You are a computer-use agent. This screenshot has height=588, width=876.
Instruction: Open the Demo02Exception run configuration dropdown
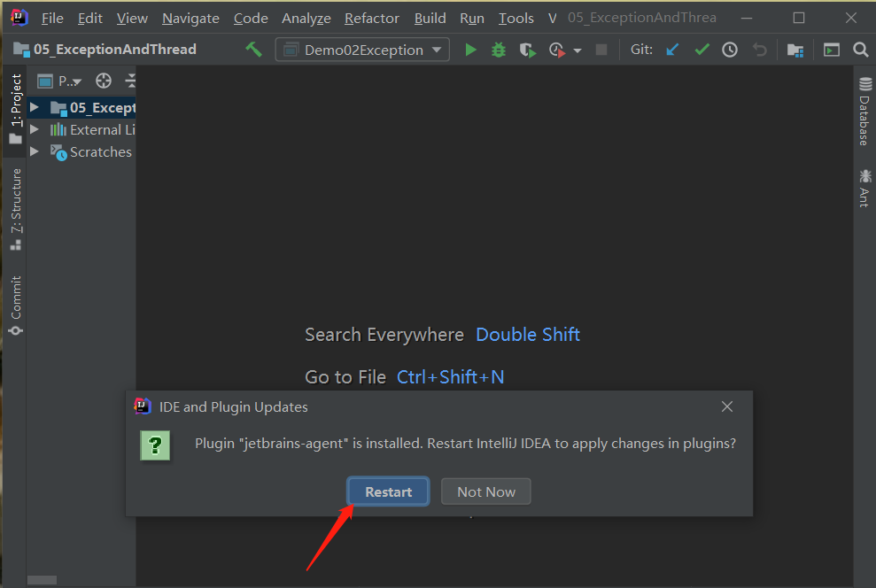[362, 50]
